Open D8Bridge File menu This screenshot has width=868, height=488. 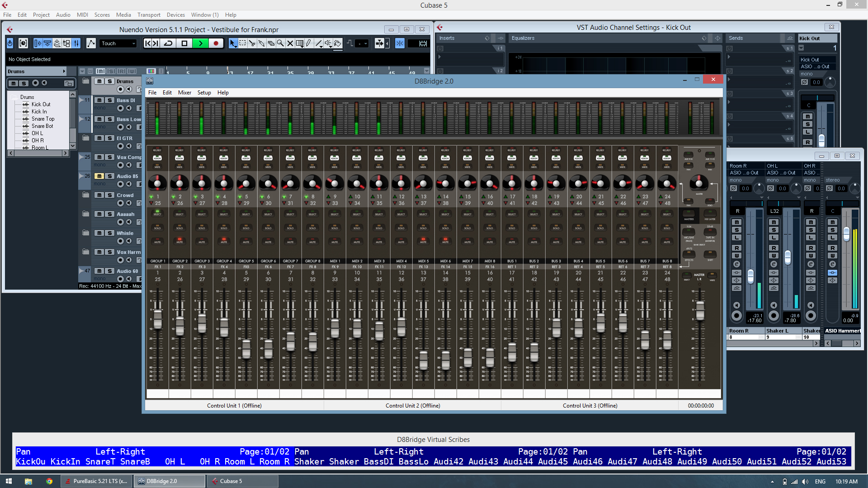point(152,93)
